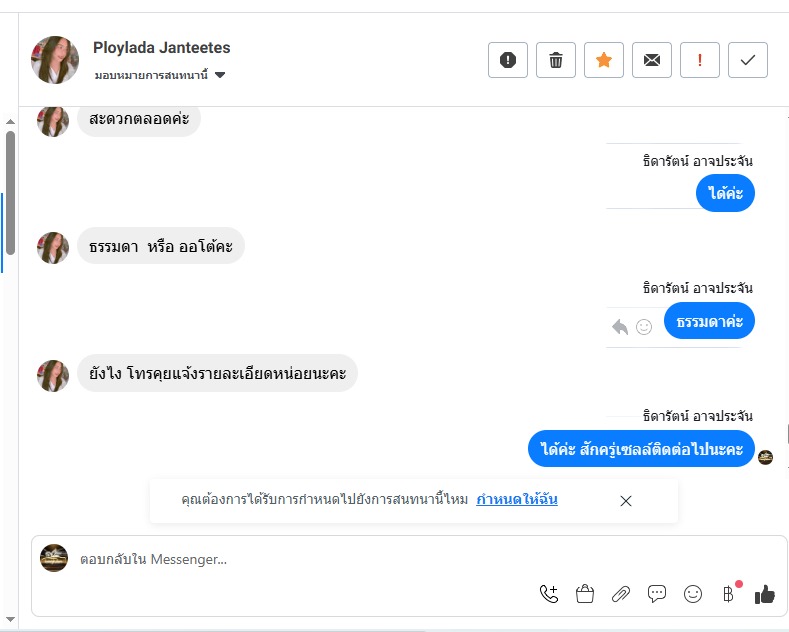Open saved replies speech bubble icon

657,594
